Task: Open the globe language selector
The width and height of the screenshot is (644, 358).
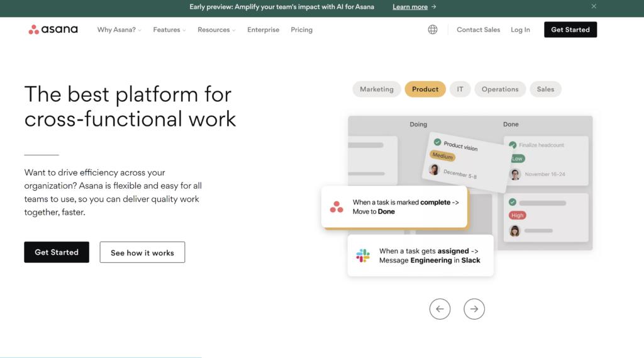Action: (433, 30)
